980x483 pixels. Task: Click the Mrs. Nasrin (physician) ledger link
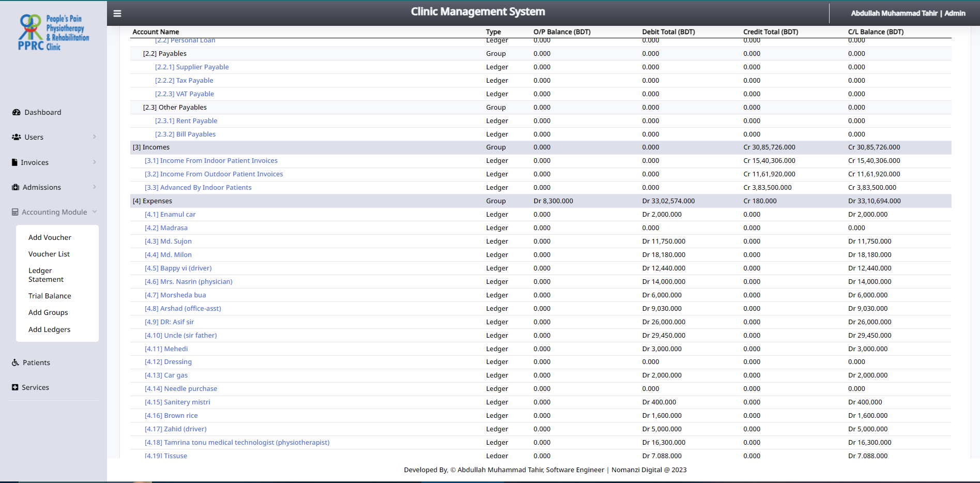click(x=188, y=282)
